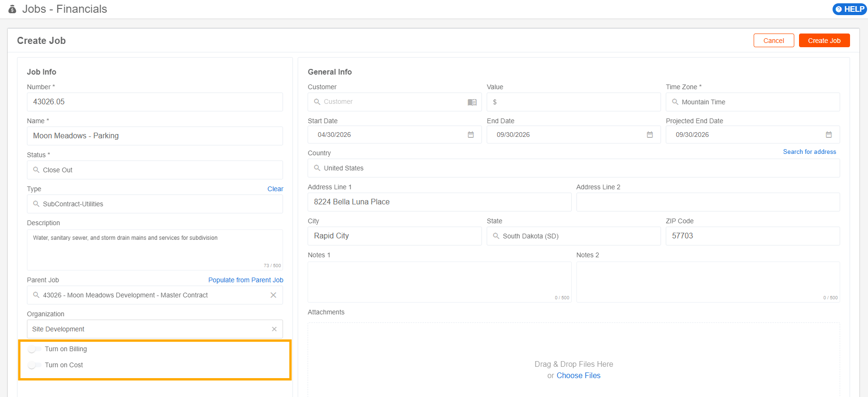Click into the Value dollar field
The image size is (868, 397).
click(x=574, y=102)
